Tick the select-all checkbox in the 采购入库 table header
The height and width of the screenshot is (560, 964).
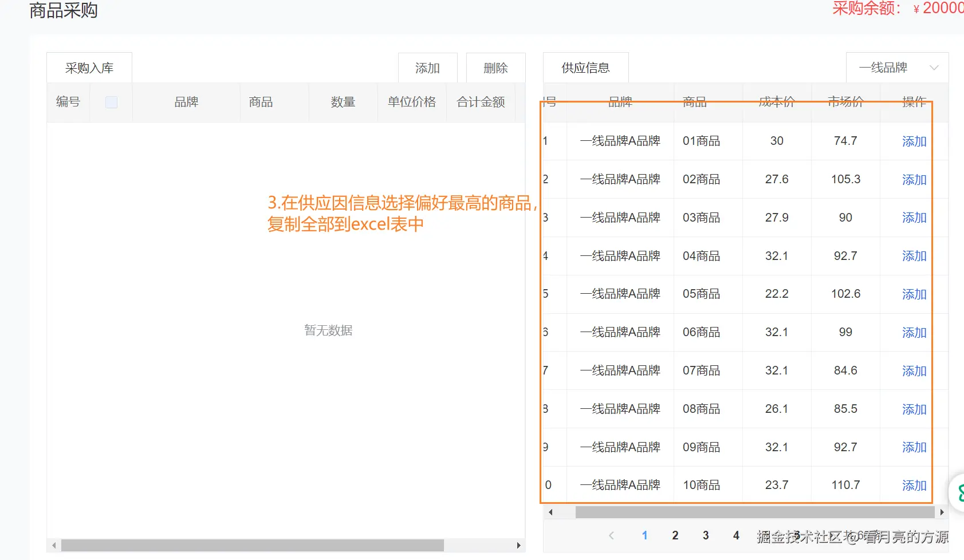(x=112, y=102)
